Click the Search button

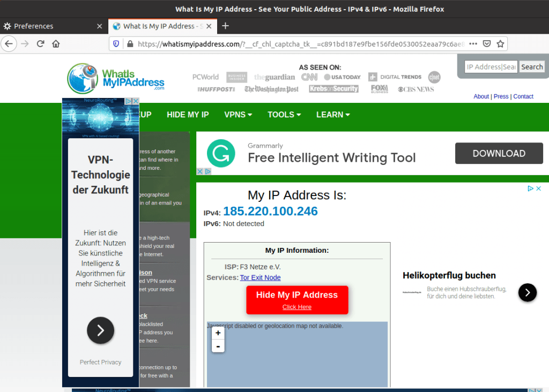pos(532,67)
